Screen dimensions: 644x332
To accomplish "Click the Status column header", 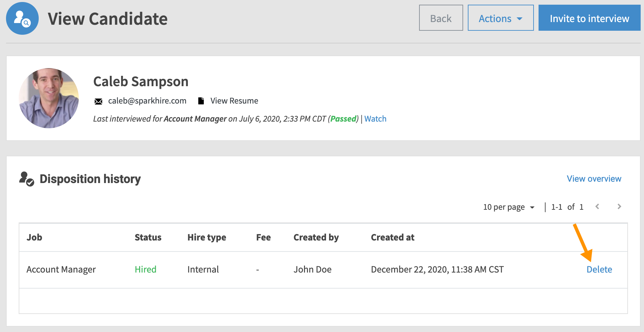I will 148,237.
